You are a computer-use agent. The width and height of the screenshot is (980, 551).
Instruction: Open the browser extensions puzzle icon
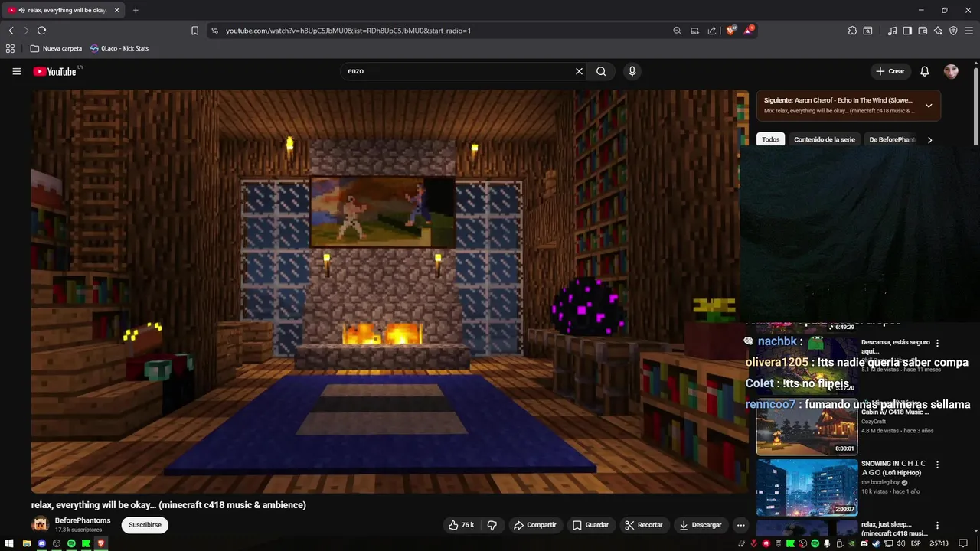tap(852, 31)
